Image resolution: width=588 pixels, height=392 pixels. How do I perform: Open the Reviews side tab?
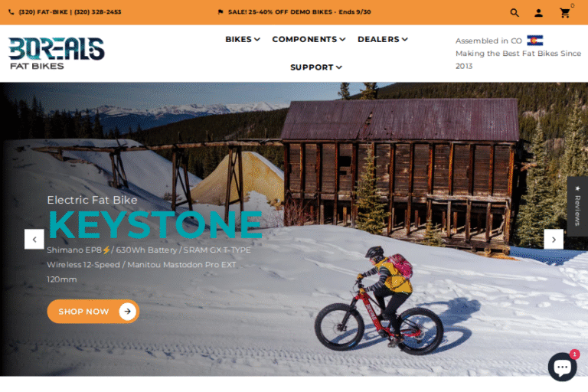tap(577, 206)
